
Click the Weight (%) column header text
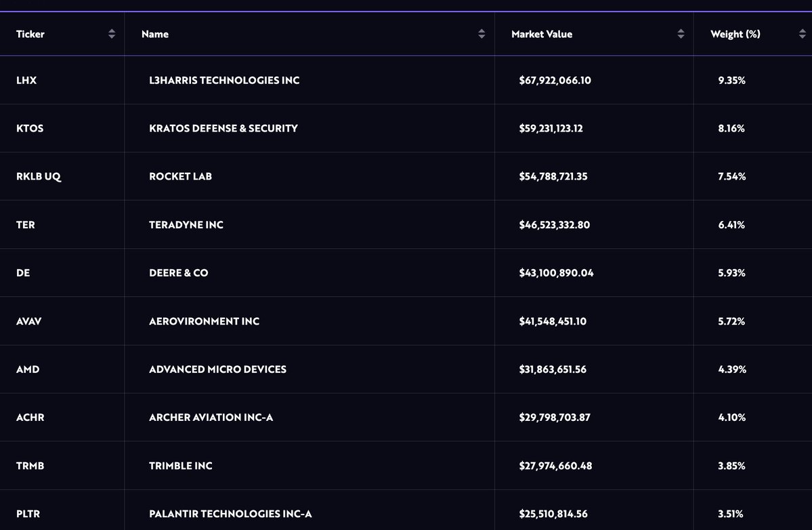tap(735, 34)
